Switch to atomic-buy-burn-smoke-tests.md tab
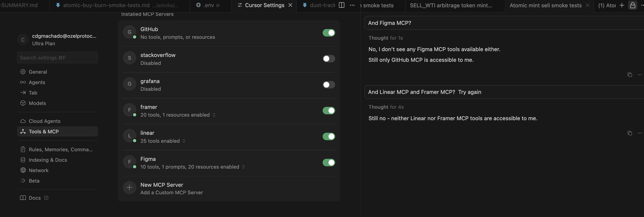644x217 pixels. [120, 5]
